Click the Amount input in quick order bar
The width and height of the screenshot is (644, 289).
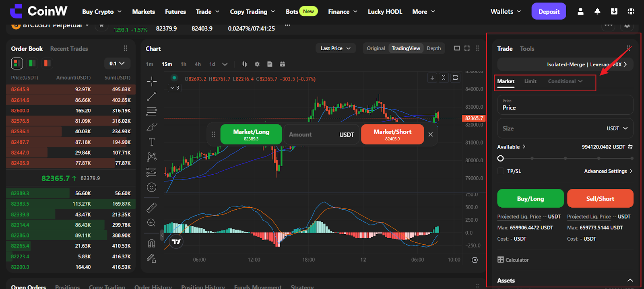coord(322,134)
